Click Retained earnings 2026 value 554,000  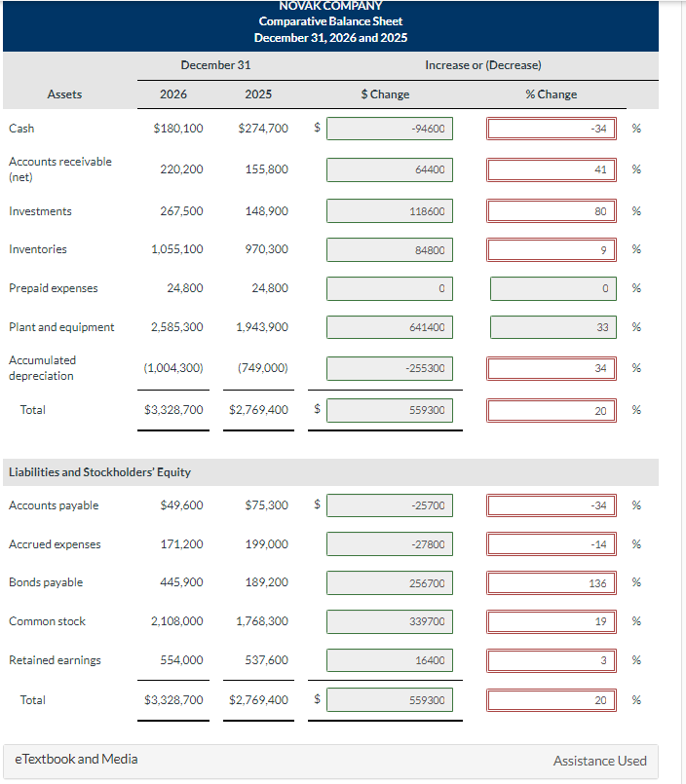point(181,660)
